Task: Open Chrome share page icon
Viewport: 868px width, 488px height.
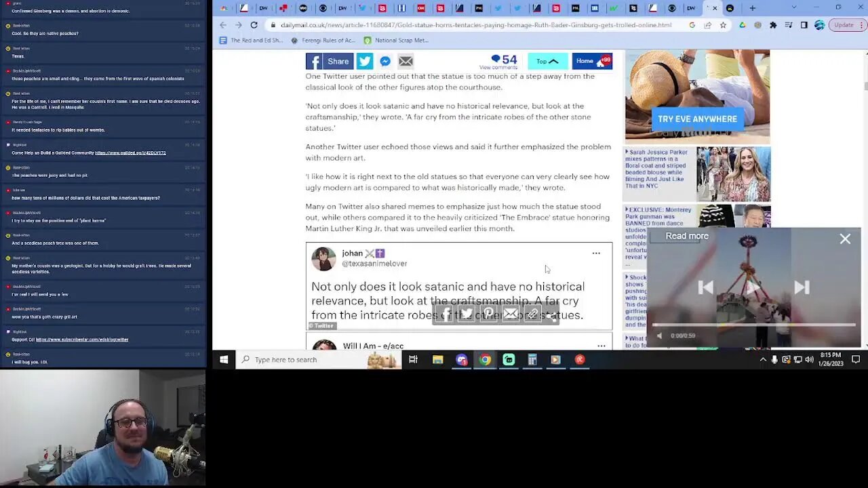Action: [x=707, y=25]
